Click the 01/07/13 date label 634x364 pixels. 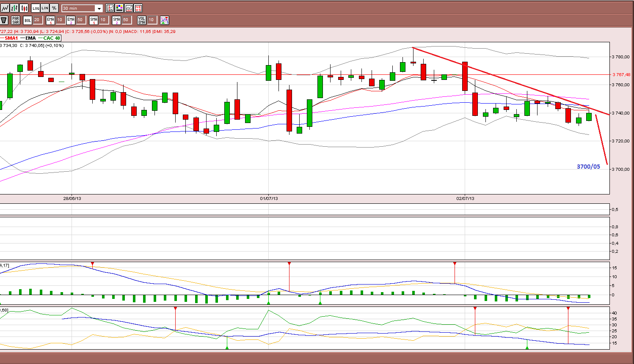tap(269, 198)
